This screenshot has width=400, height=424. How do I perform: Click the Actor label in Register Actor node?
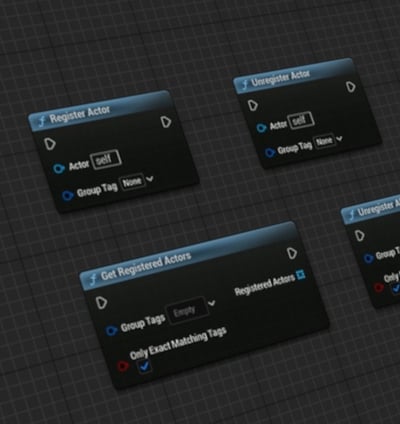click(79, 165)
